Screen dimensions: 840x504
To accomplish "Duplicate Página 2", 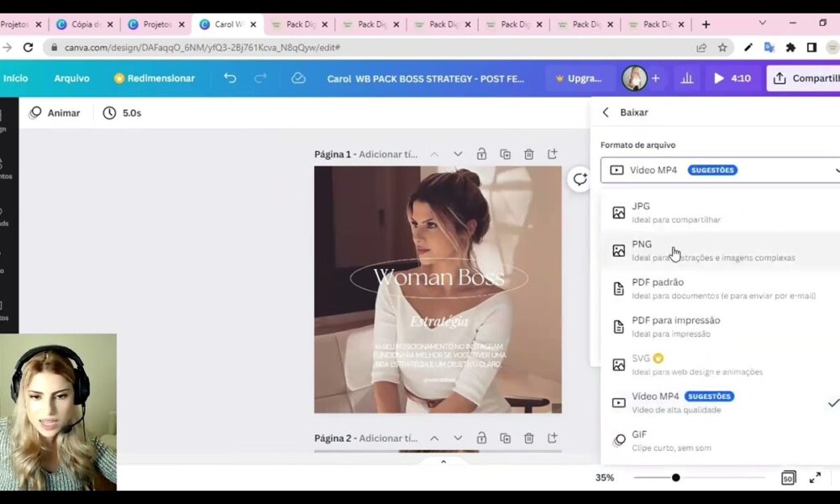I will pos(505,438).
